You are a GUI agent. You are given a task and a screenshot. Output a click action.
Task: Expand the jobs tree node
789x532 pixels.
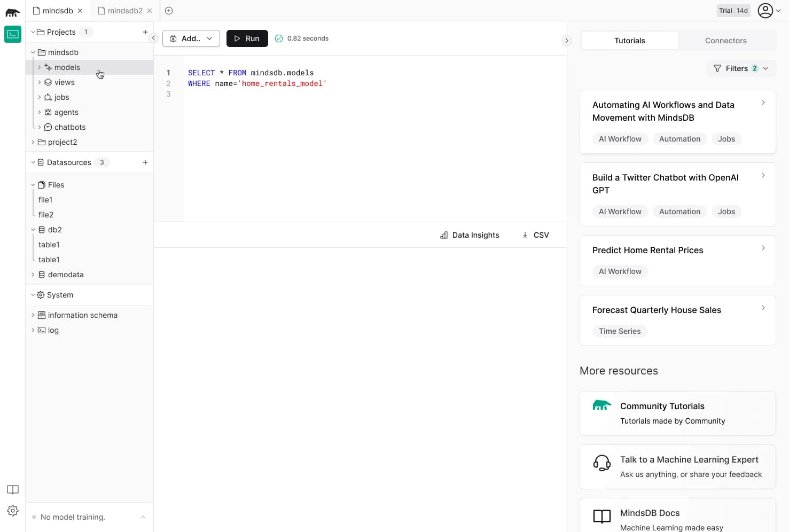(x=40, y=97)
